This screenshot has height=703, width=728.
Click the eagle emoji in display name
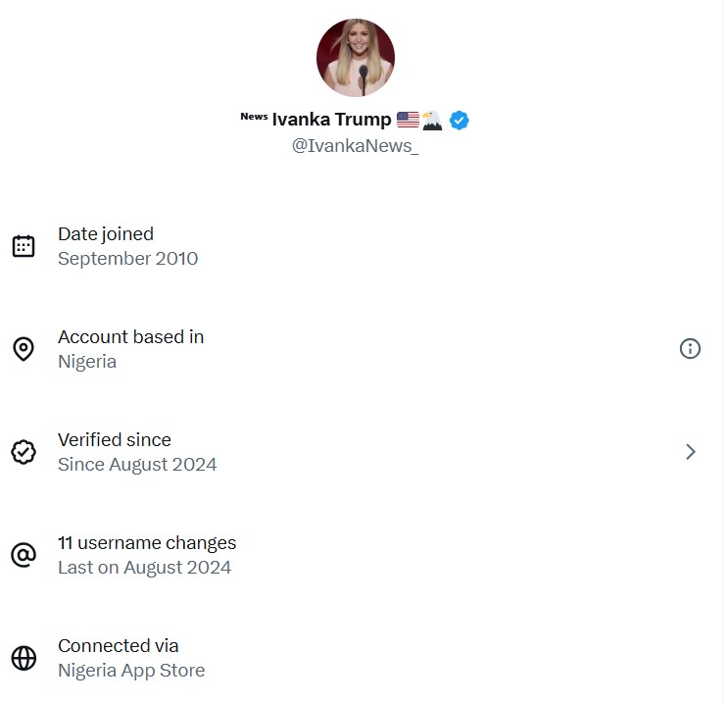tap(432, 121)
